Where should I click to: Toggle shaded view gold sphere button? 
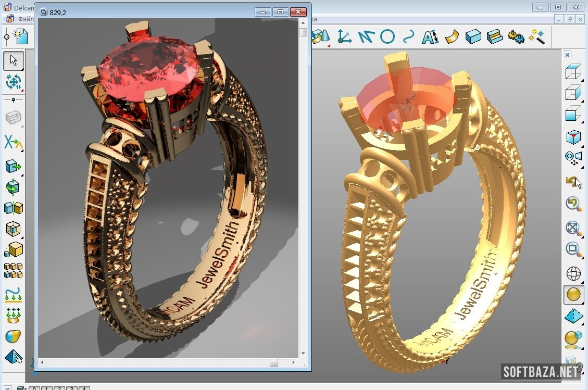pos(573,295)
